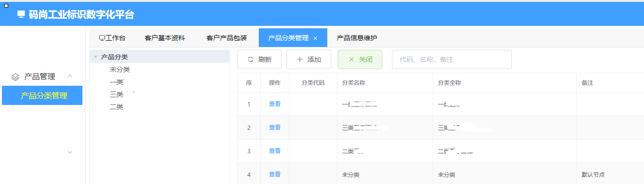
Task: Collapse the 产品管理 menu with the up chevron
Action: click(70, 76)
